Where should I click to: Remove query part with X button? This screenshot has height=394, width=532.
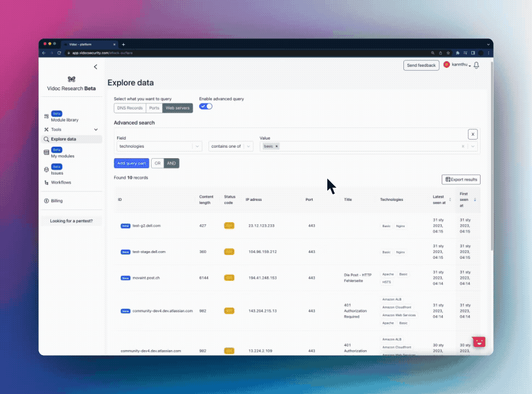coord(473,135)
